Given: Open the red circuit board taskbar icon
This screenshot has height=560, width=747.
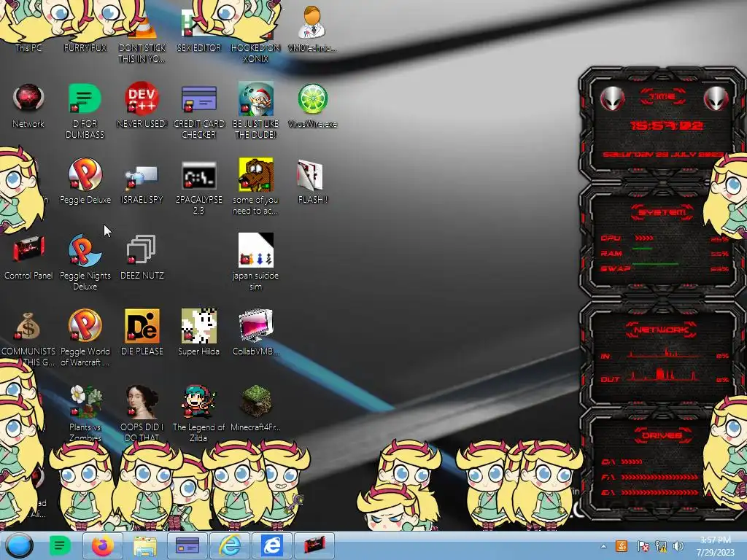Looking at the screenshot, I should pyautogui.click(x=314, y=545).
